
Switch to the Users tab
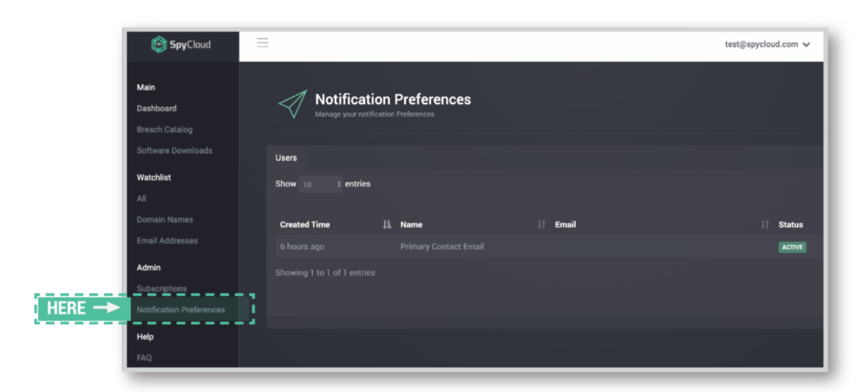click(286, 158)
